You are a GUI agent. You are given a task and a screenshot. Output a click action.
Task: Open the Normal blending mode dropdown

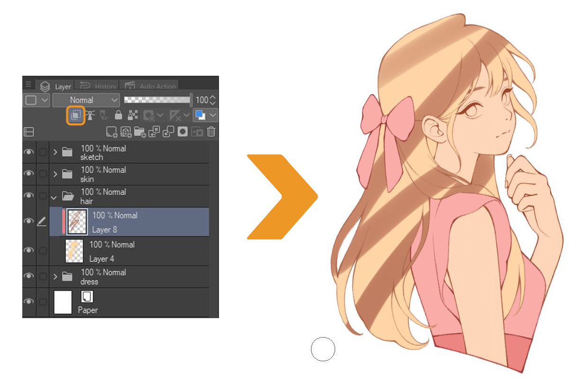point(86,100)
